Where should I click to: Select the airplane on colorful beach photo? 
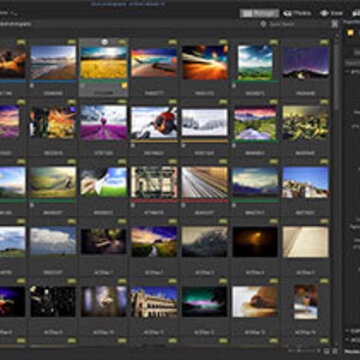click(154, 63)
